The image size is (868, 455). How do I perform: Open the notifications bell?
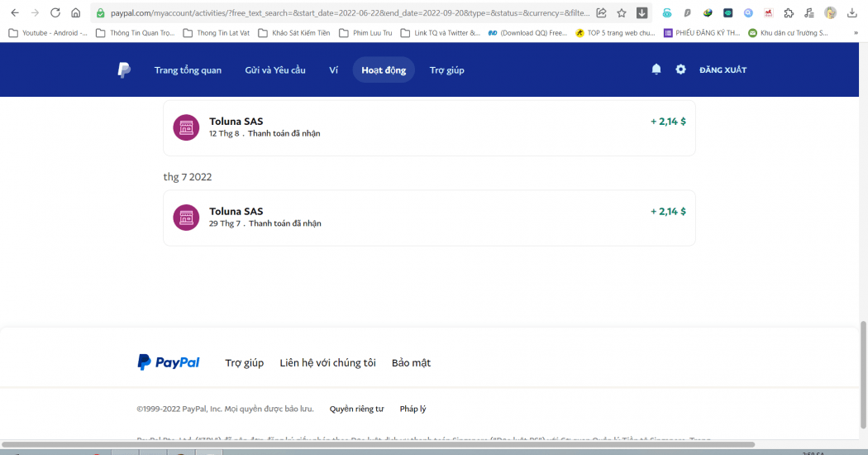click(656, 69)
